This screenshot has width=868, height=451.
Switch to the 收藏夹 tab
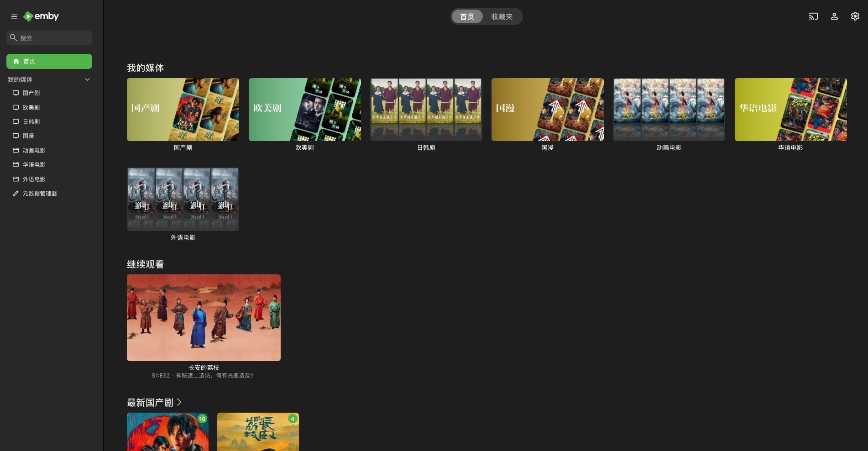click(502, 17)
